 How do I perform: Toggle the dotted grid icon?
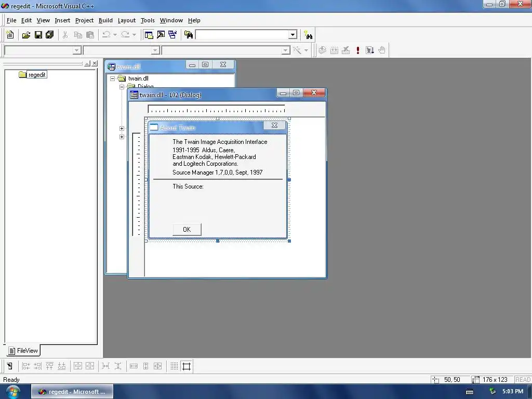[175, 366]
